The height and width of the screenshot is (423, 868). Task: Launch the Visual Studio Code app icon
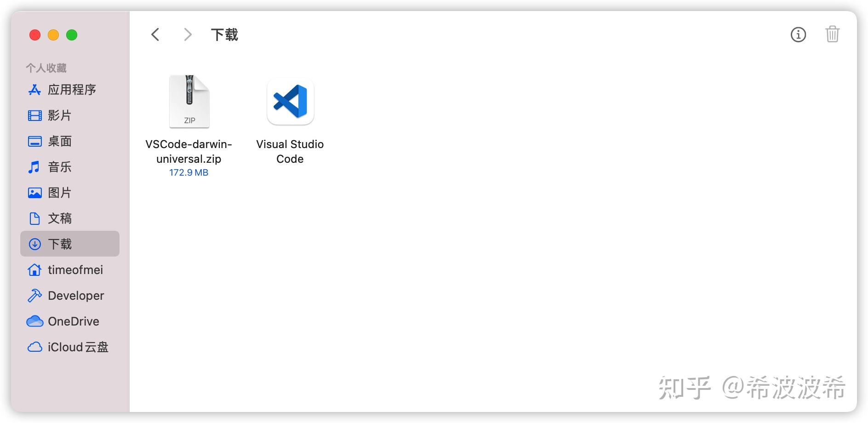tap(290, 102)
